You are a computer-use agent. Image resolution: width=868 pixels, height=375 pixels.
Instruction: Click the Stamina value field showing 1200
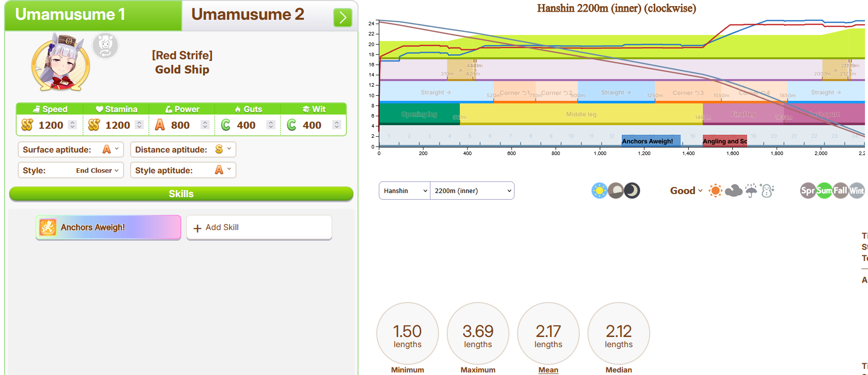[x=119, y=125]
